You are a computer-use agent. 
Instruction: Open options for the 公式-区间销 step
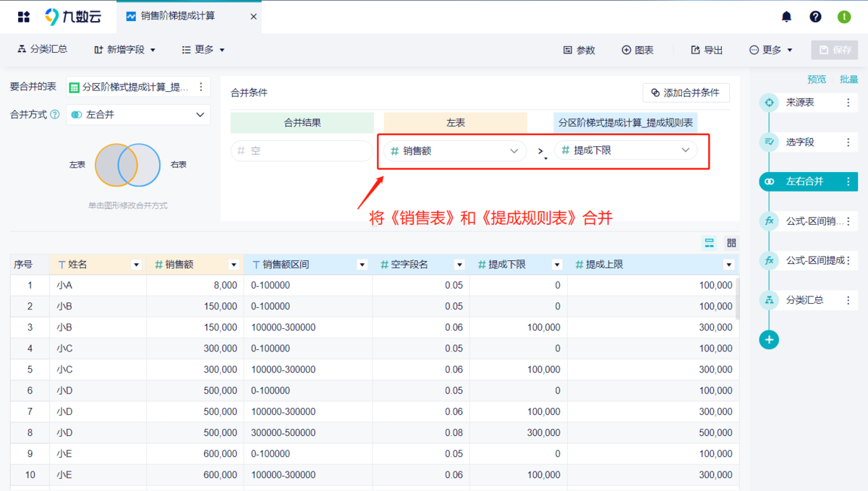pos(848,221)
